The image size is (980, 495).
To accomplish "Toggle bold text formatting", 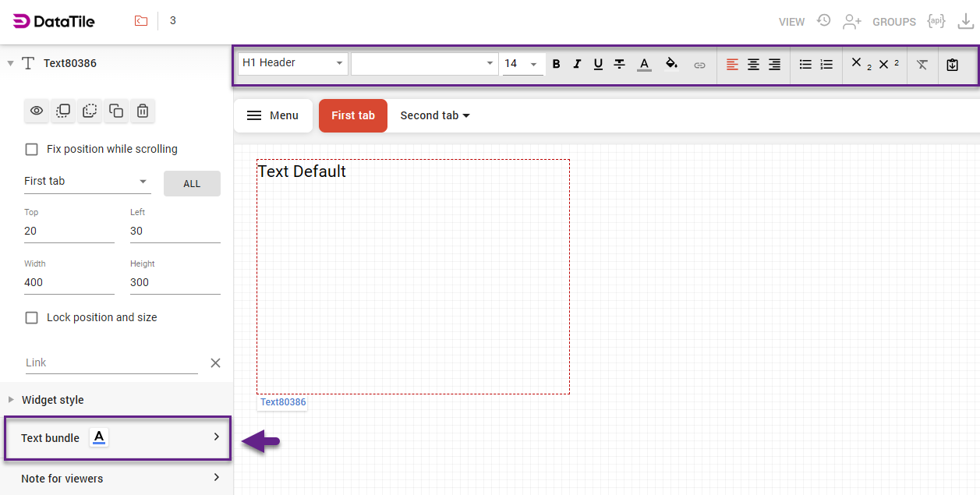I will point(556,64).
